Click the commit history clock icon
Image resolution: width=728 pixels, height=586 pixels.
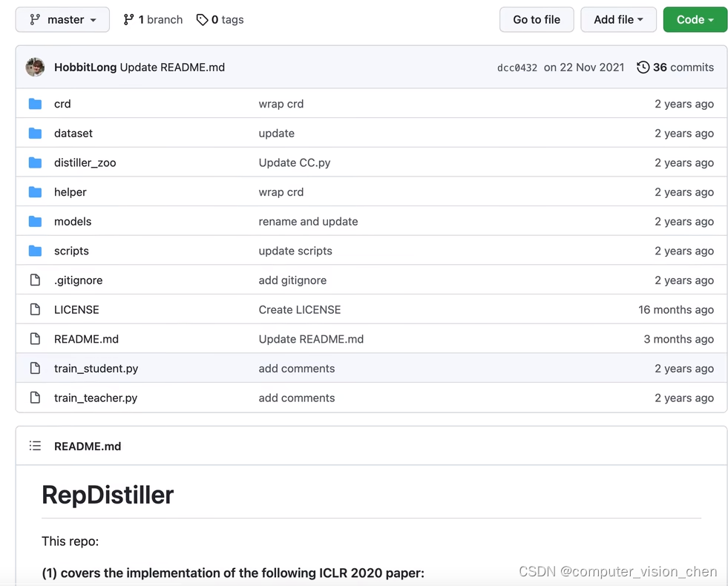coord(643,68)
